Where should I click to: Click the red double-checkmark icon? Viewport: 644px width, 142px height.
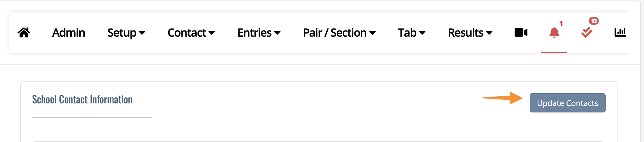coord(587,33)
